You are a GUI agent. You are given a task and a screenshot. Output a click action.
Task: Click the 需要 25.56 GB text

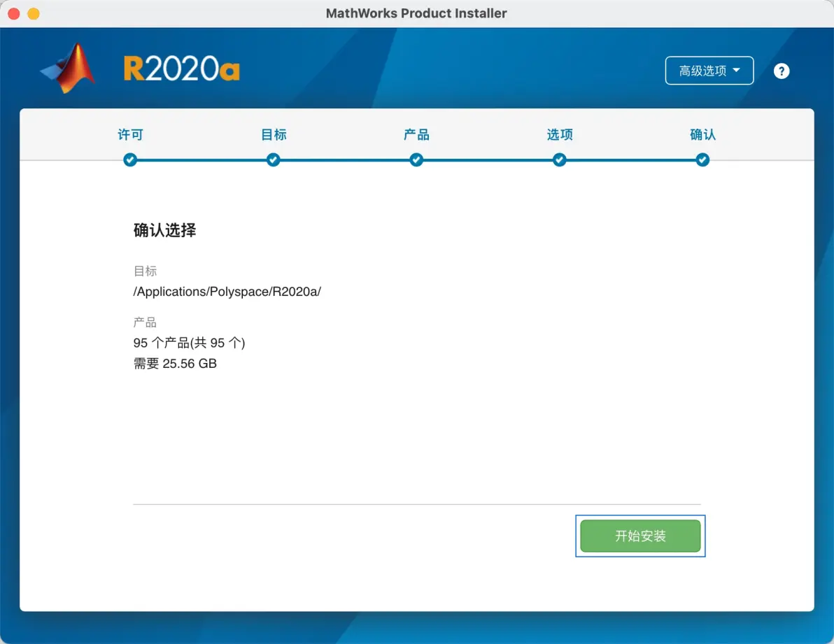coord(175,364)
